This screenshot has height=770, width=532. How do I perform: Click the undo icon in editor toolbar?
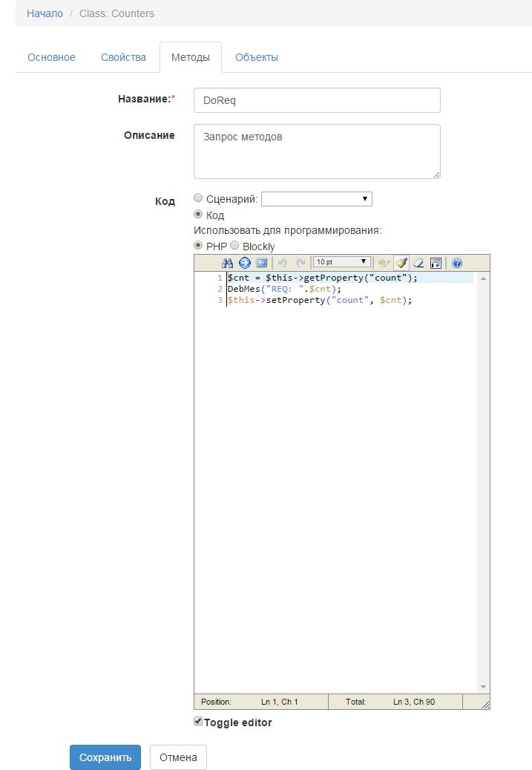[x=283, y=263]
